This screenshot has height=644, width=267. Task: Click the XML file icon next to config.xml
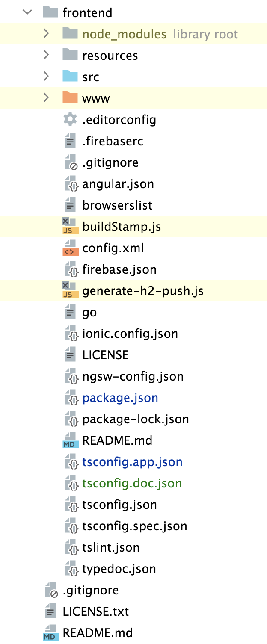click(x=70, y=248)
